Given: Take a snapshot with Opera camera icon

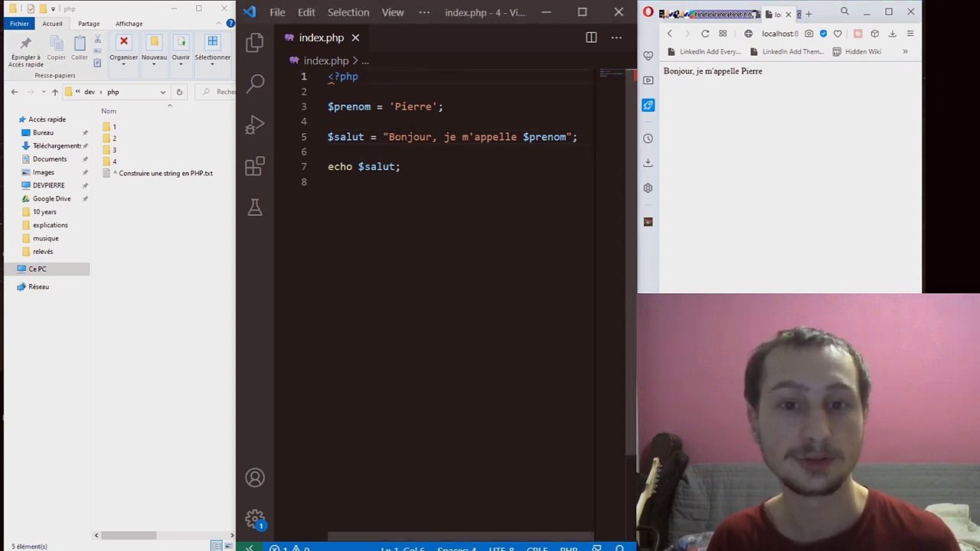Looking at the screenshot, I should point(809,34).
